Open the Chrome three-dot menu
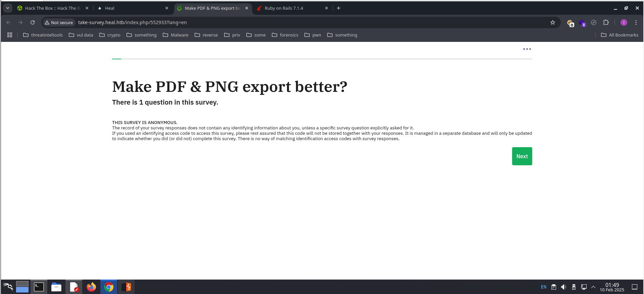The width and height of the screenshot is (644, 294). pos(636,22)
